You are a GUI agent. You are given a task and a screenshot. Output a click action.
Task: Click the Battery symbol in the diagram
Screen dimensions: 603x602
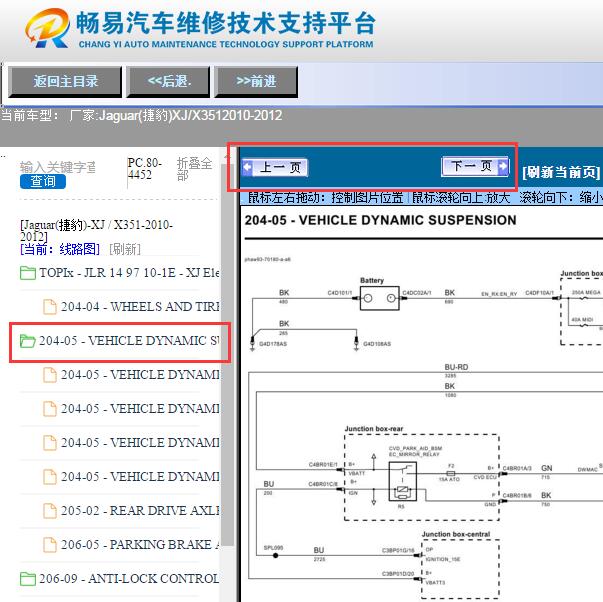pyautogui.click(x=380, y=298)
